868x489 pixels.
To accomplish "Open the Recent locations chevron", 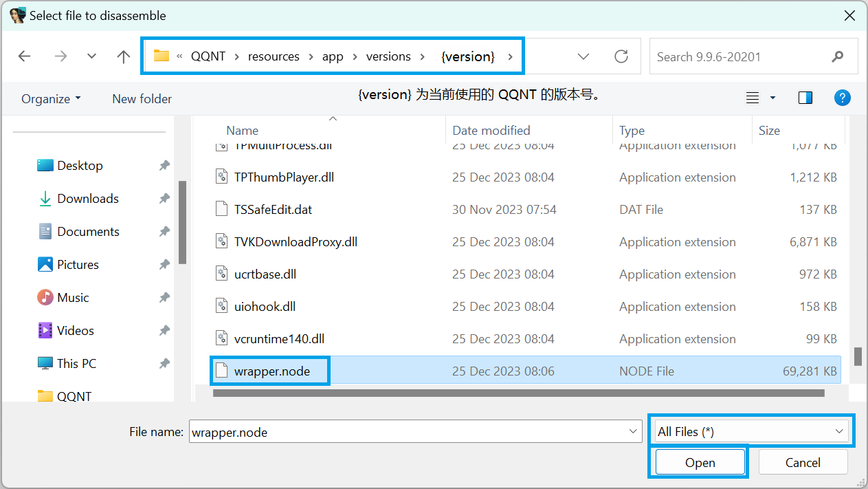I will [91, 56].
